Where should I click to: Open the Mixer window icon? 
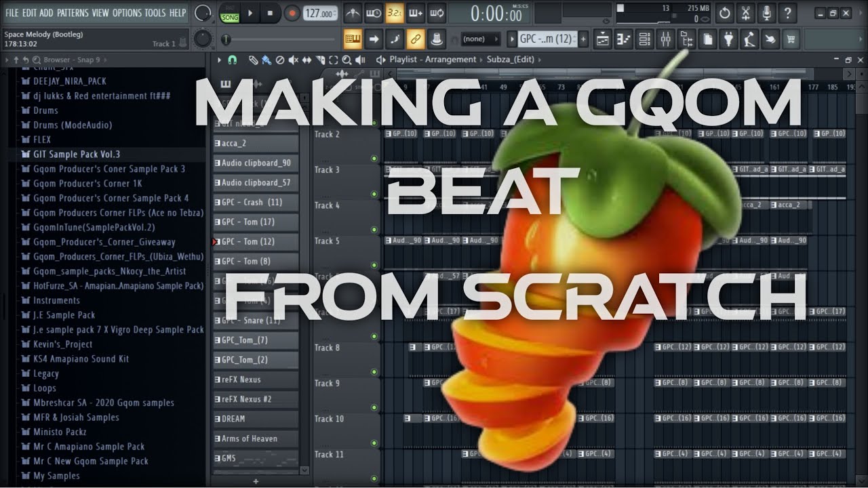(665, 39)
